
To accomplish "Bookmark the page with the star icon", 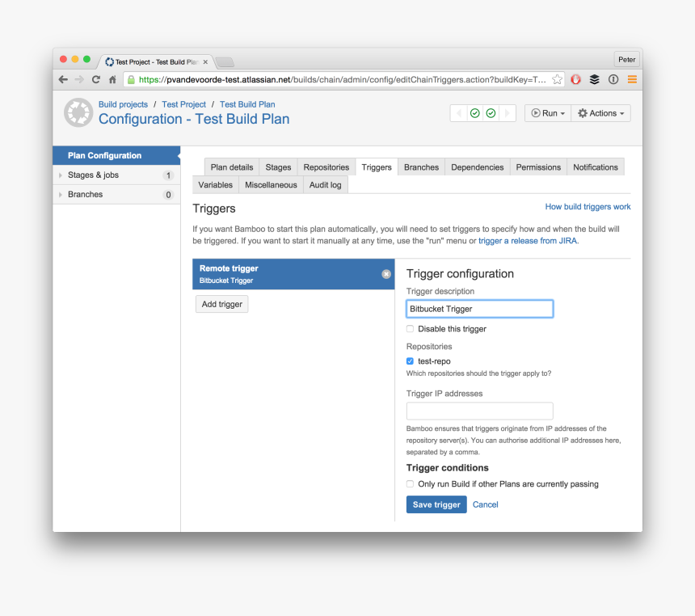I will point(557,80).
